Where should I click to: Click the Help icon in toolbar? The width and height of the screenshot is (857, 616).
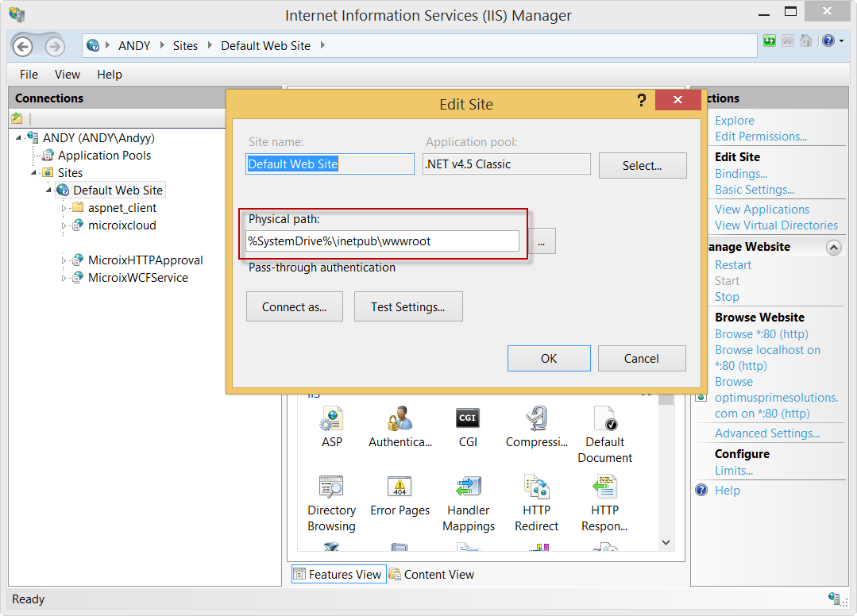pyautogui.click(x=828, y=40)
